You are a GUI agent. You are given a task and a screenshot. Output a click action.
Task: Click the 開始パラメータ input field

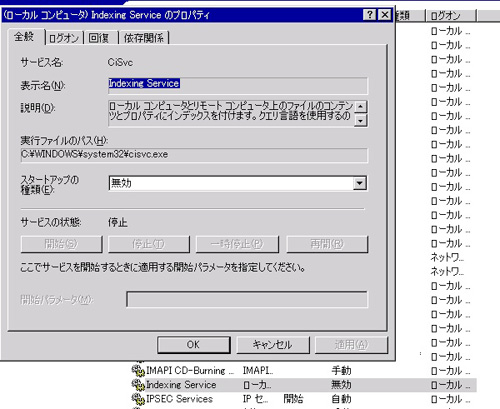point(247,299)
